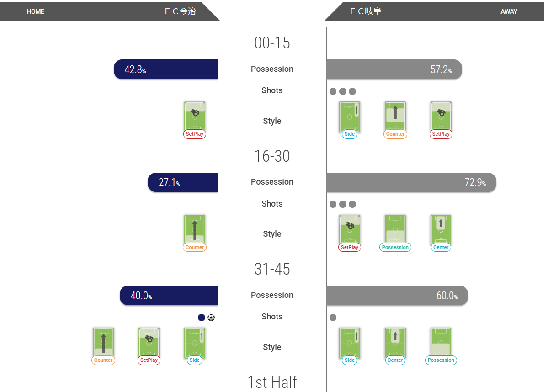Click the home navy shot dot in 31-45
Image resolution: width=548 pixels, height=392 pixels.
tap(201, 317)
